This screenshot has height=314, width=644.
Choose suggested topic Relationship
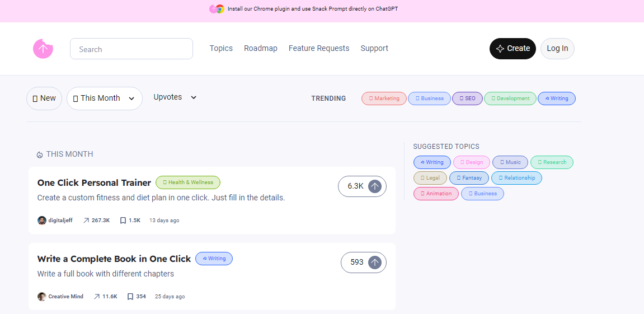click(x=516, y=178)
